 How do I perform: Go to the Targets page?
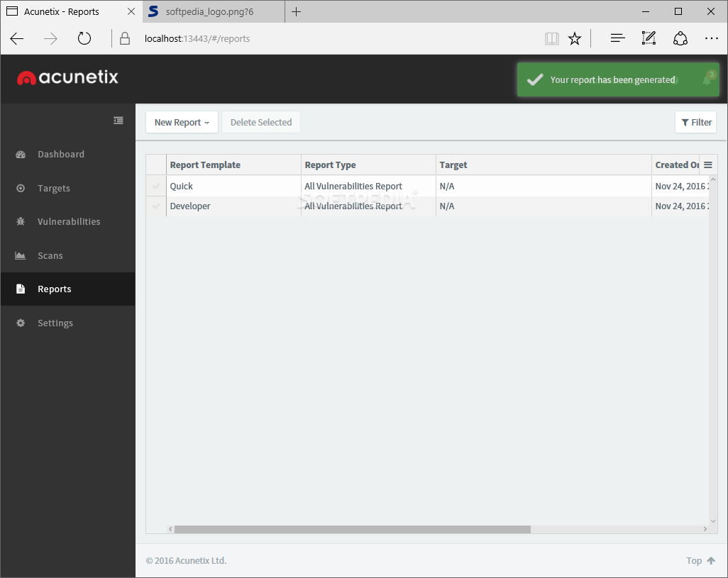(54, 189)
